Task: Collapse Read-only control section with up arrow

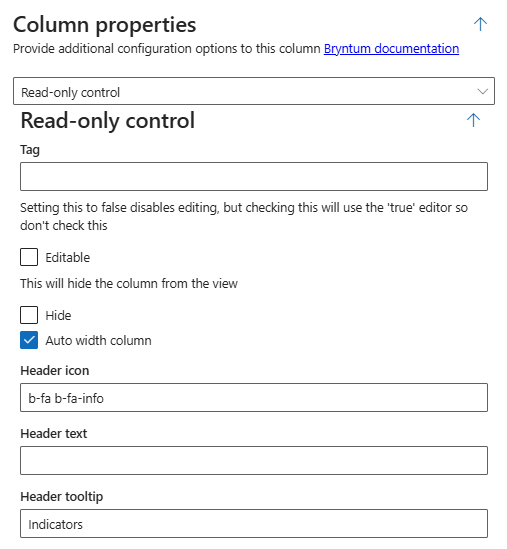Action: point(473,120)
